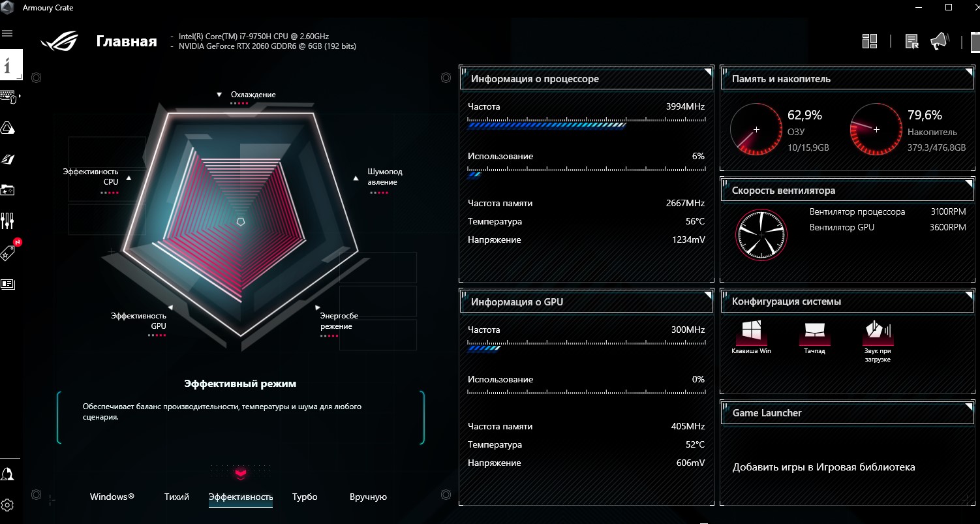
Task: Click the Эффективность GPU chart label
Action: point(138,321)
